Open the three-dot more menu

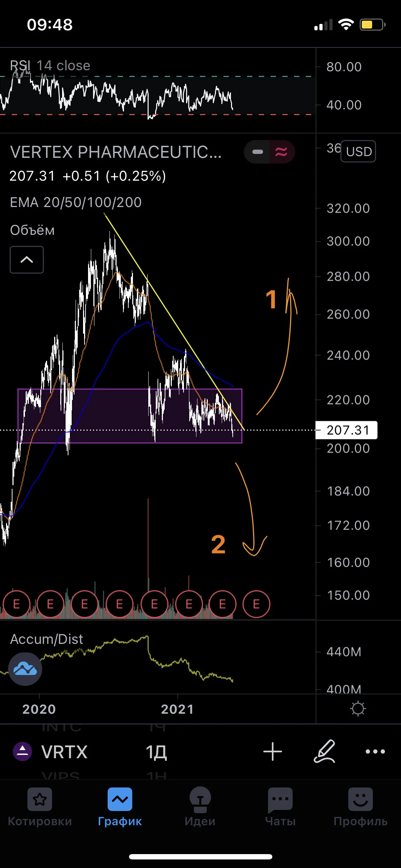375,751
